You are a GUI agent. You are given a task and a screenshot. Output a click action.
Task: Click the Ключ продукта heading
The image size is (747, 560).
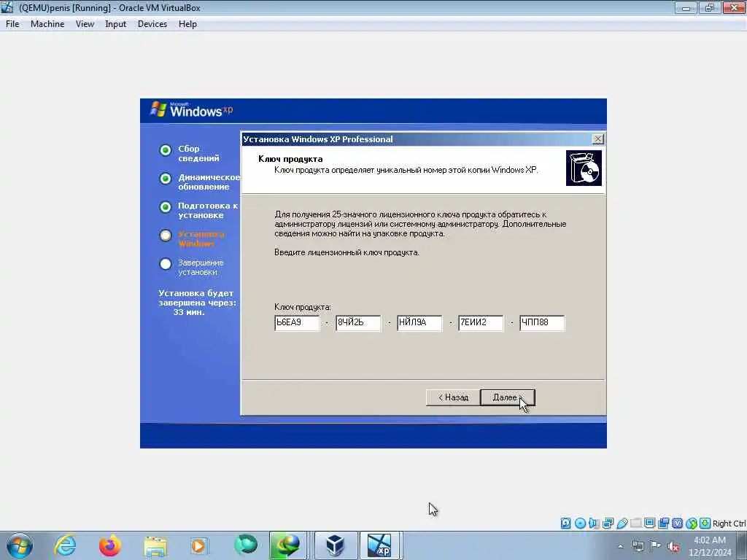pyautogui.click(x=290, y=159)
